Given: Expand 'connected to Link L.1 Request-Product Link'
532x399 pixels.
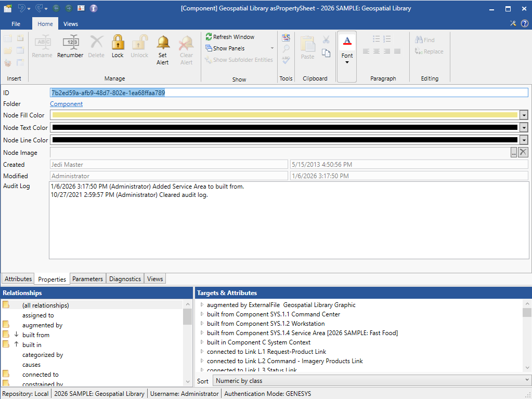Looking at the screenshot, I should 202,352.
